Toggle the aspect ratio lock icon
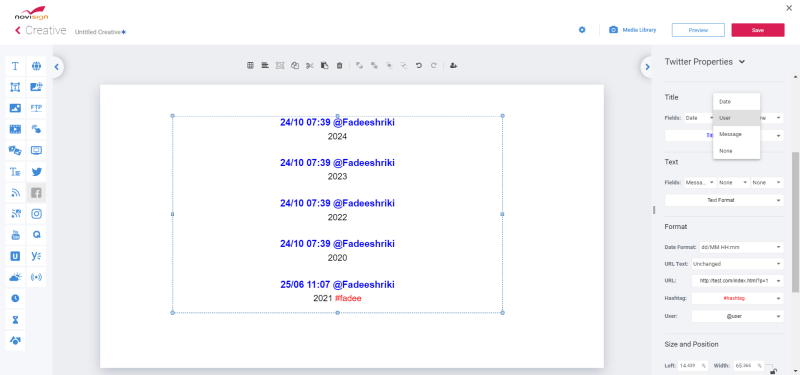The height and width of the screenshot is (375, 800). point(773,371)
